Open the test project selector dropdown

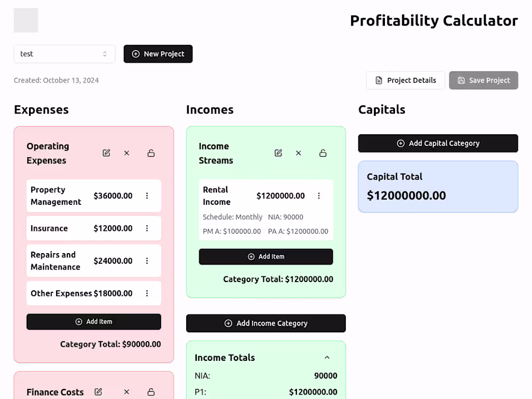point(64,54)
